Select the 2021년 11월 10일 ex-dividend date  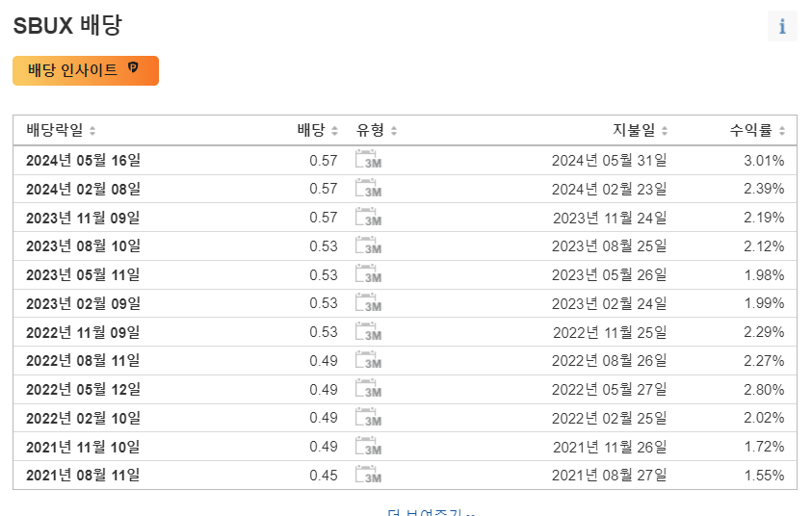84,447
